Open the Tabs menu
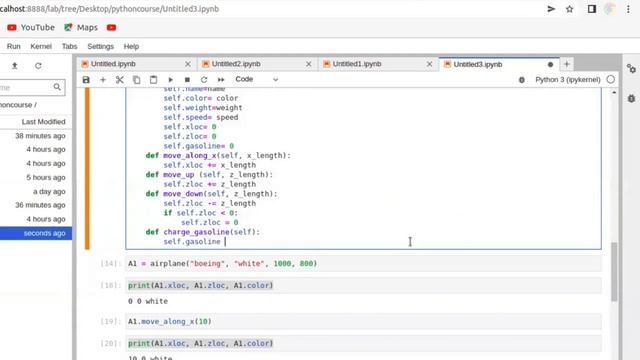This screenshot has width=640, height=360. point(69,46)
